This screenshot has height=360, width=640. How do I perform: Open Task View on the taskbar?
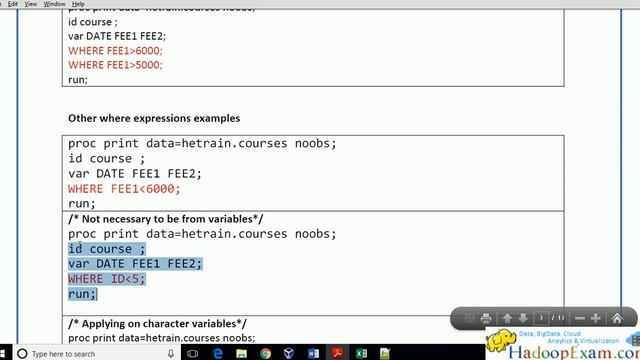pos(193,353)
